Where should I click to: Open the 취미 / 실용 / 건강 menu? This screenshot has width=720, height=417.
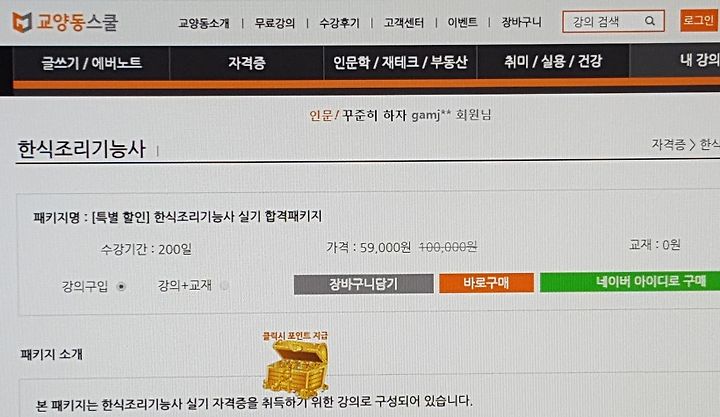553,61
